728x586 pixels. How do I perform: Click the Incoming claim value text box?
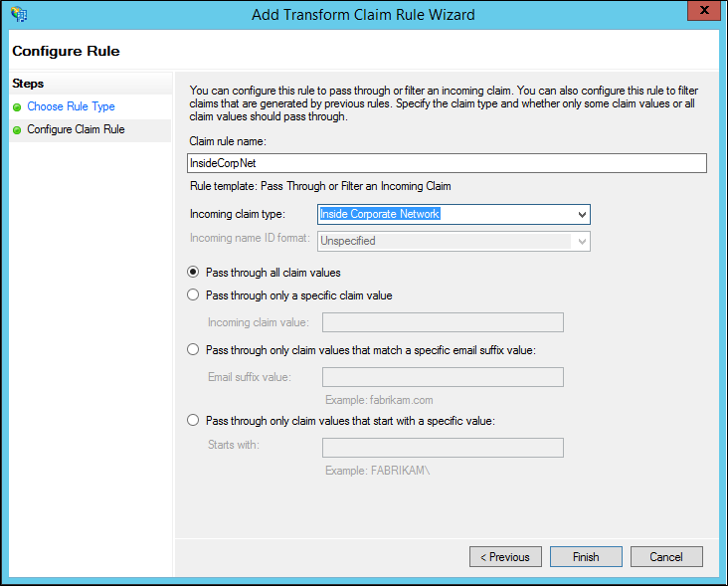point(443,322)
